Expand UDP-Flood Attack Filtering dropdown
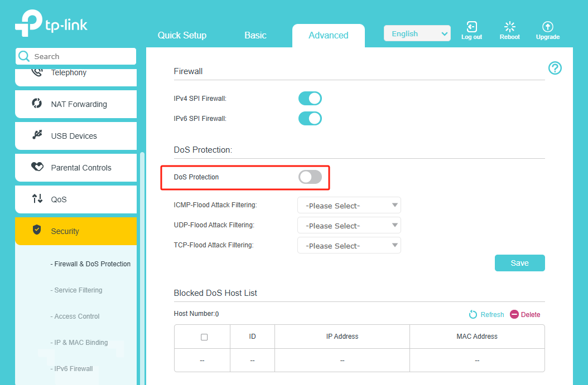The image size is (588, 385). [349, 226]
